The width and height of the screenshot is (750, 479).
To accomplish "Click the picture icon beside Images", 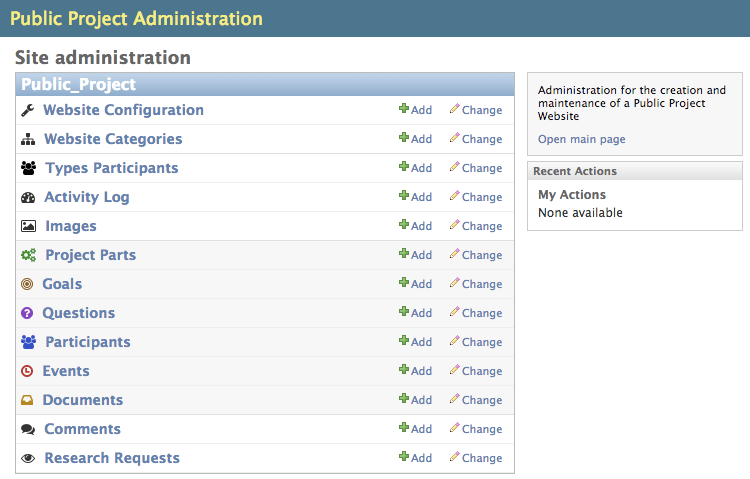I will click(x=28, y=226).
